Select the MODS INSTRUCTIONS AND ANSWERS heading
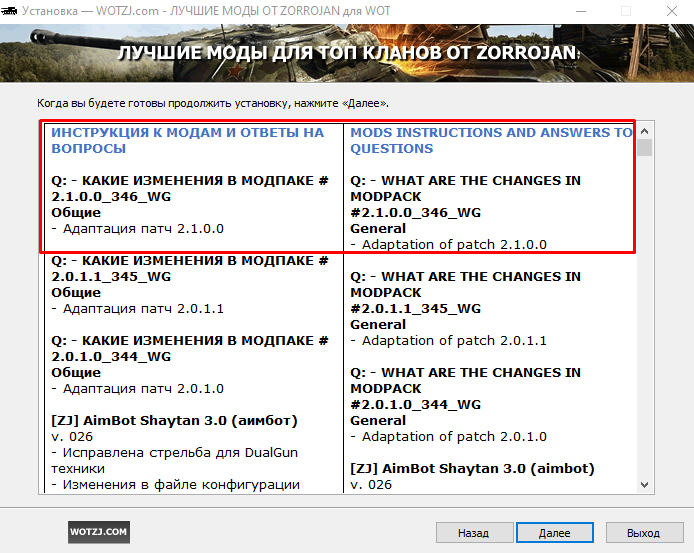Screen dimensions: 694x553 pos(491,140)
